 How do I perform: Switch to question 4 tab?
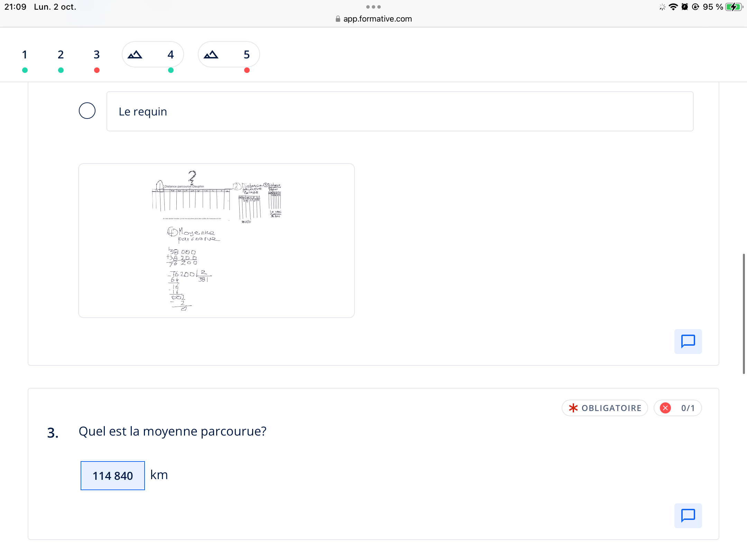point(170,55)
